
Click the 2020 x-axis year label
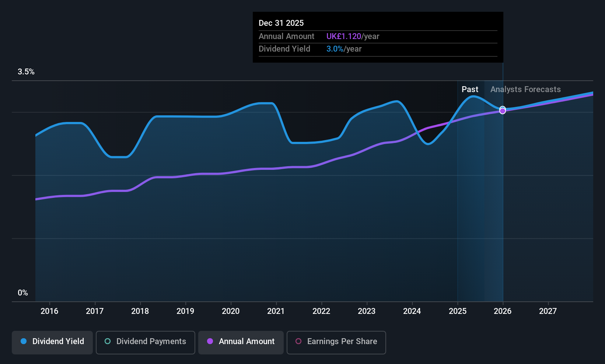coord(231,311)
